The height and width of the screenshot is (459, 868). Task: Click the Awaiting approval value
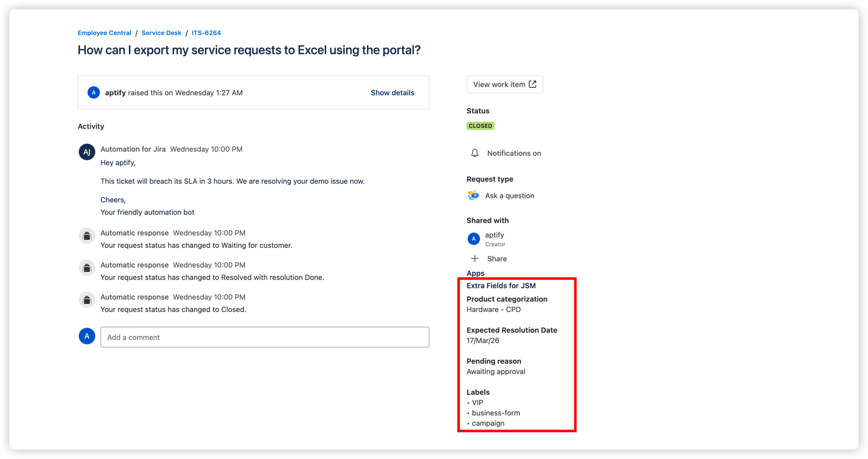pos(496,372)
